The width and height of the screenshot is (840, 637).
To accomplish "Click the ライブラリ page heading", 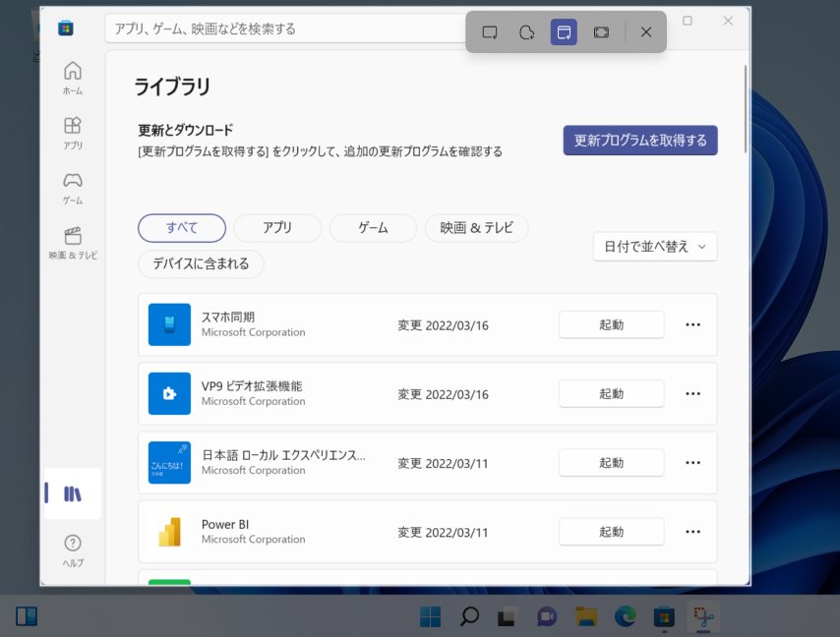I will click(172, 87).
